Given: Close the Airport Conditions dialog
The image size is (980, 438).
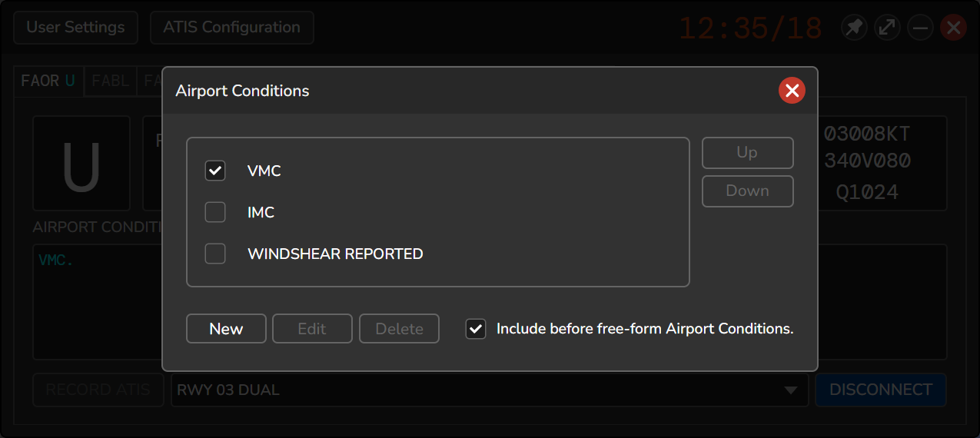Looking at the screenshot, I should (x=791, y=91).
